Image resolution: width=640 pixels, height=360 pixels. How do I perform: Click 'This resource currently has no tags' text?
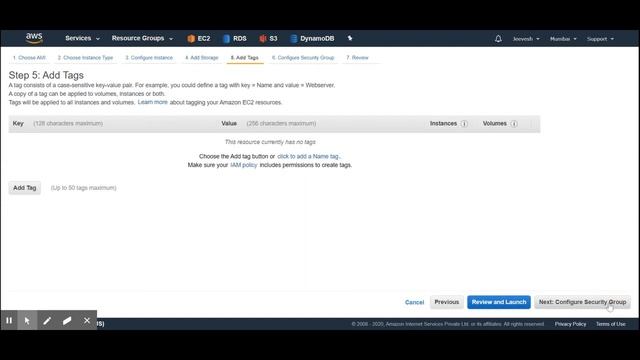click(x=270, y=142)
